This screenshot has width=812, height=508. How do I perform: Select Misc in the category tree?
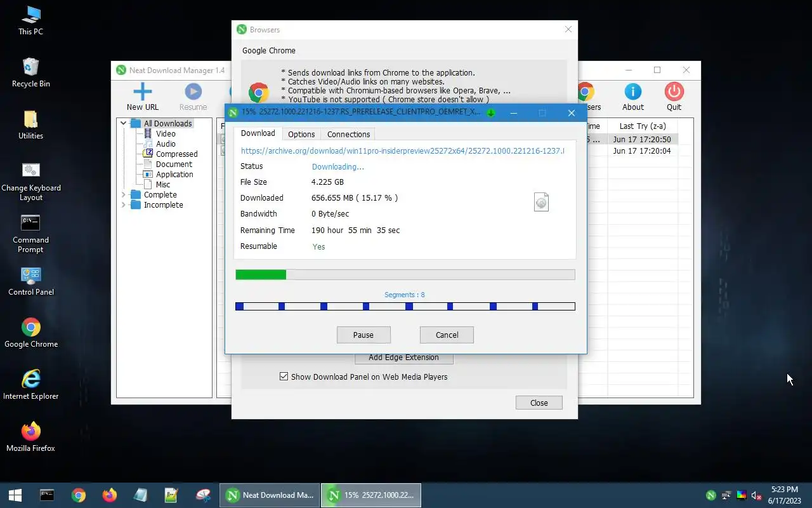[163, 184]
